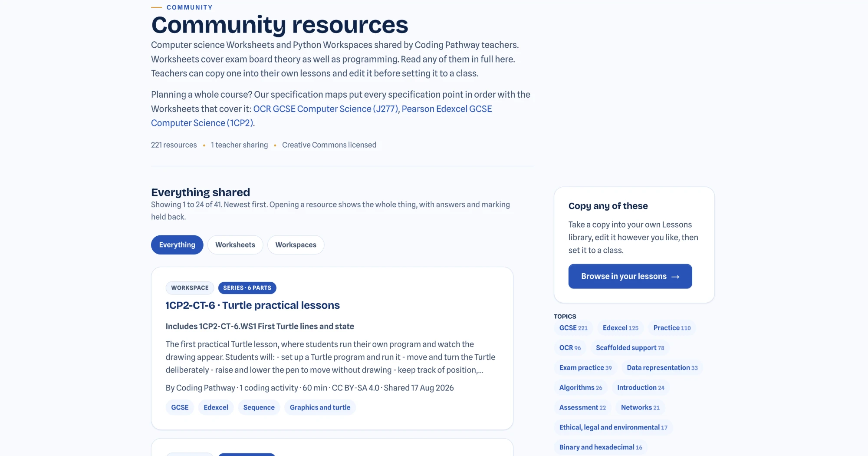868x456 pixels.
Task: Filter by Ethical, legal and environmental 17
Action: click(613, 428)
